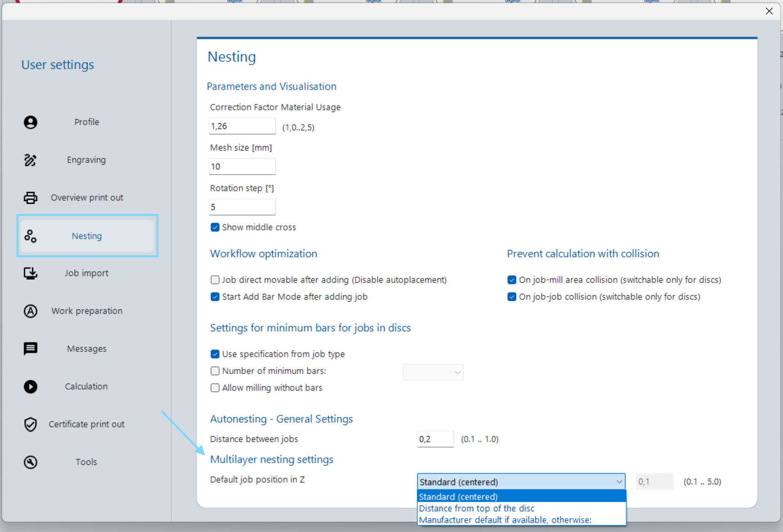Select the Nesting icon in sidebar

pyautogui.click(x=30, y=236)
